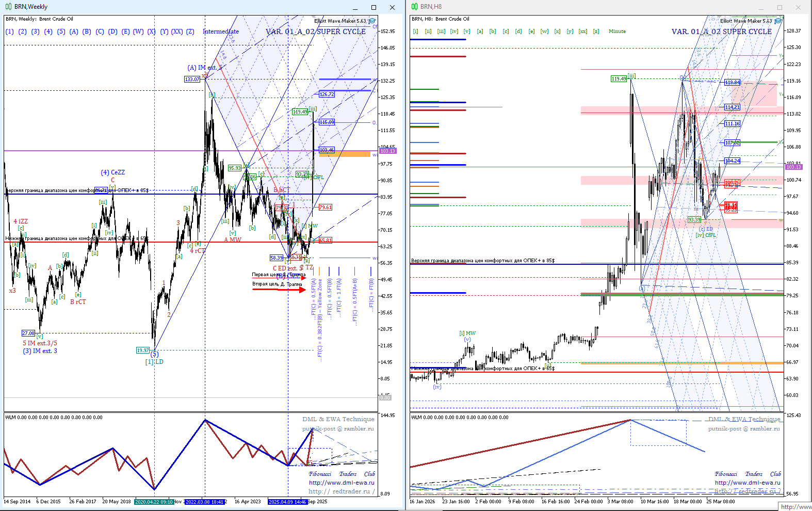Maximize the BRN,H8 chart window
This screenshot has height=511, width=812.
779,7
